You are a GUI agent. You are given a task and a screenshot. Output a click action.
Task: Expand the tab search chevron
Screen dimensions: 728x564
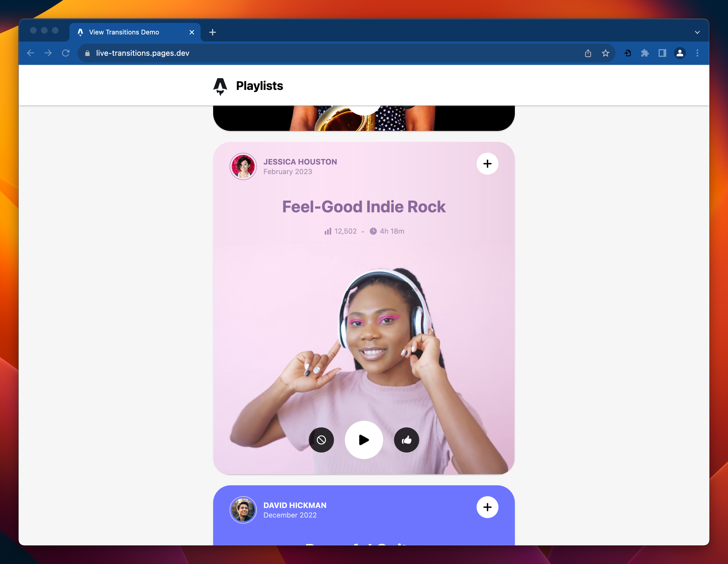pos(697,32)
